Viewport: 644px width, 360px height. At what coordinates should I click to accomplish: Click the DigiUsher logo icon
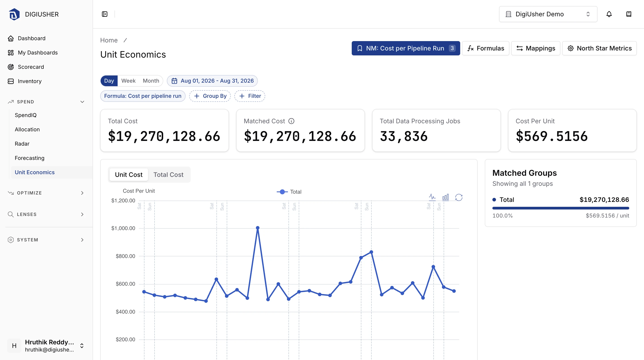[14, 14]
